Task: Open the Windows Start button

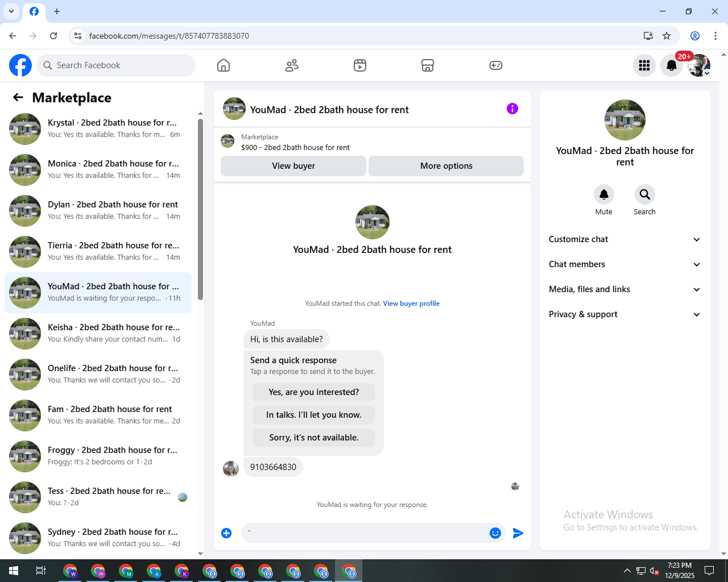Action: (x=14, y=571)
